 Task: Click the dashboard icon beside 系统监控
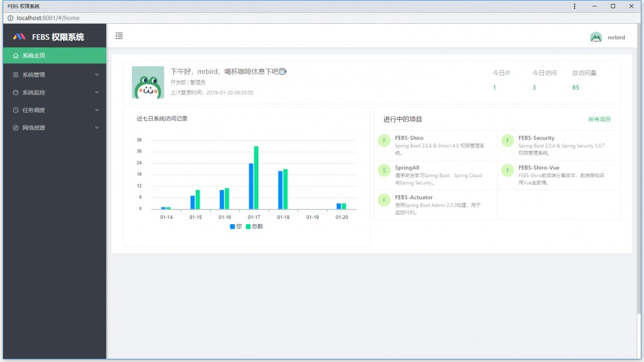[x=15, y=93]
